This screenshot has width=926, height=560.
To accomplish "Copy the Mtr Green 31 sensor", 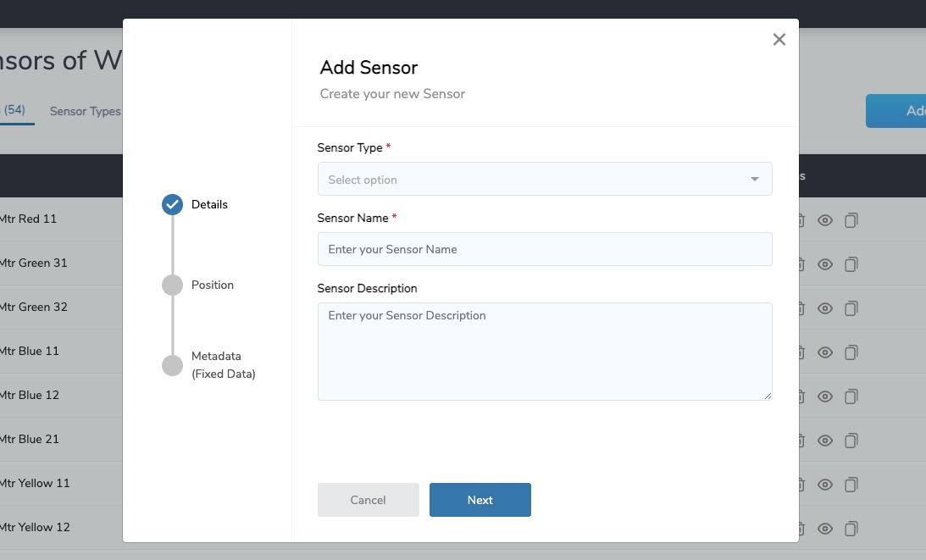I will coord(851,263).
